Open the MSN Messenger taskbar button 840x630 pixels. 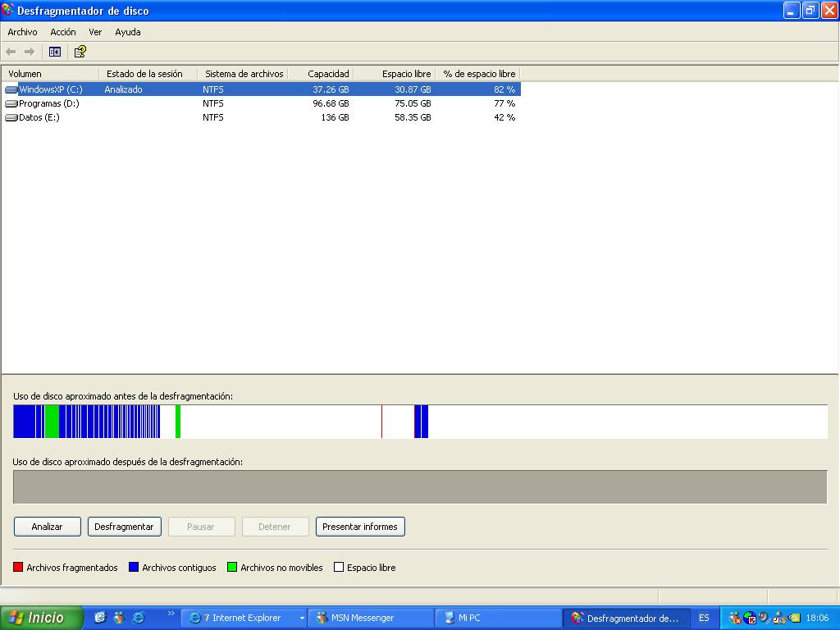point(371,618)
